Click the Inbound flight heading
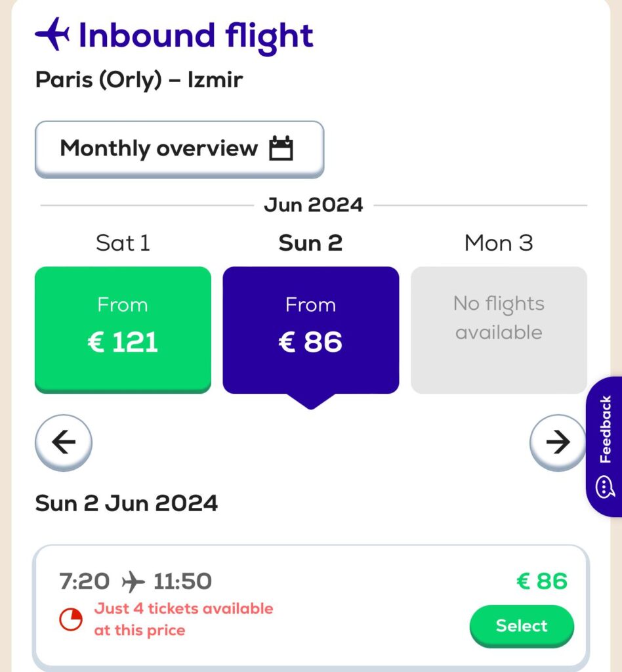 click(196, 36)
